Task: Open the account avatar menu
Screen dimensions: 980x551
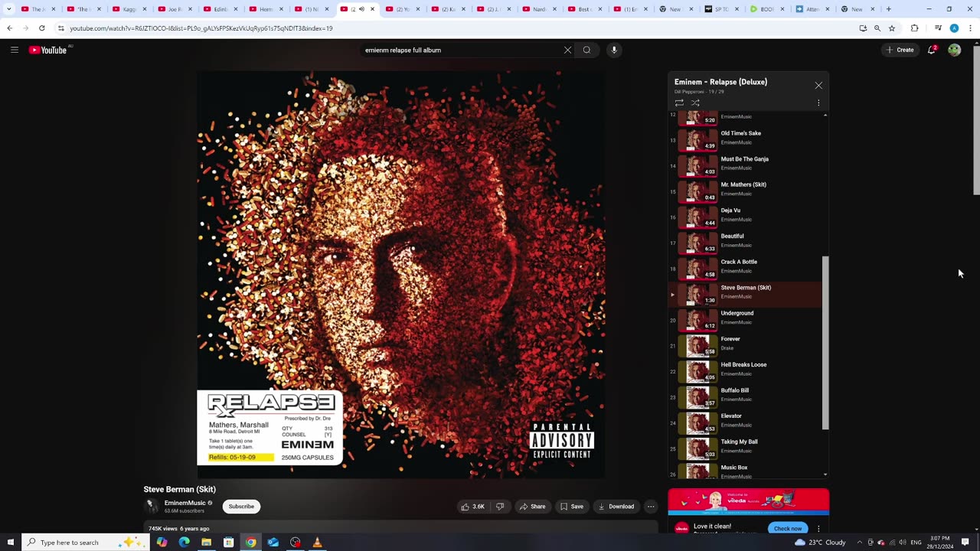Action: 954,50
